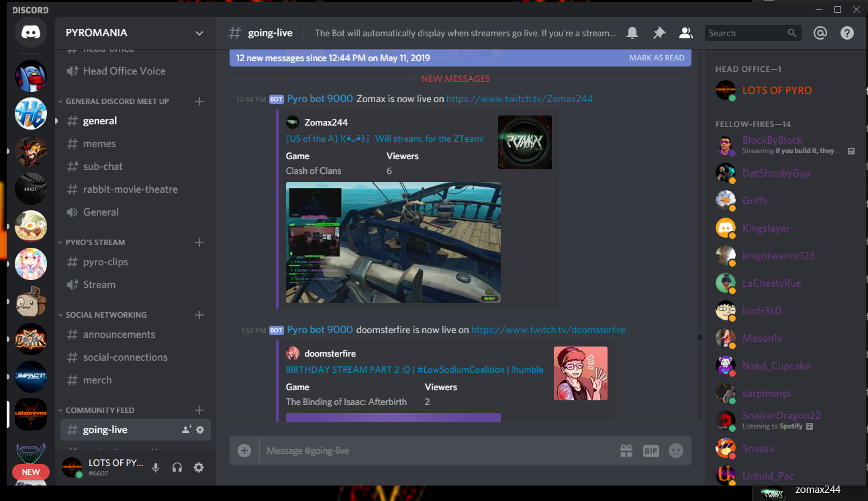
Task: Open the emoji picker
Action: coord(676,451)
